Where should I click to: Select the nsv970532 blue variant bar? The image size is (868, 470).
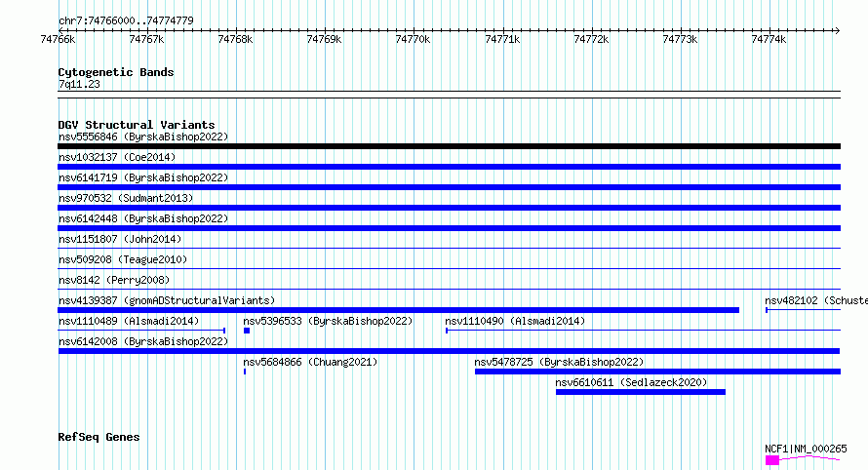point(449,208)
